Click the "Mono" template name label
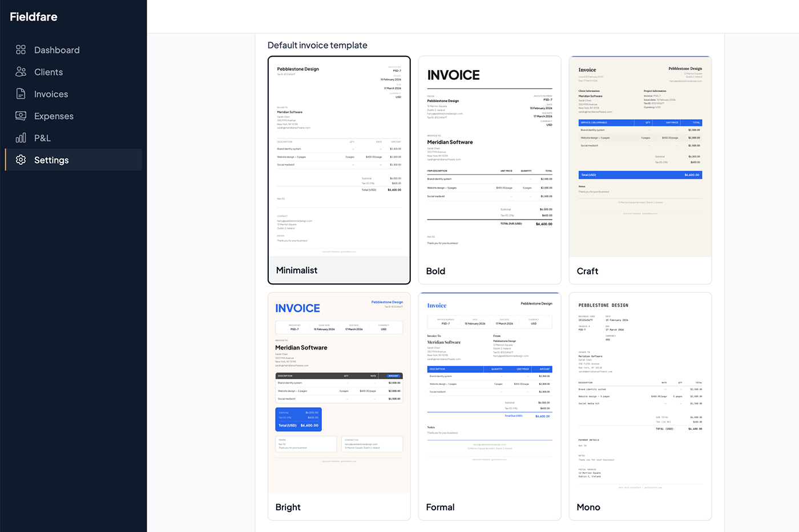799x532 pixels. [x=588, y=507]
